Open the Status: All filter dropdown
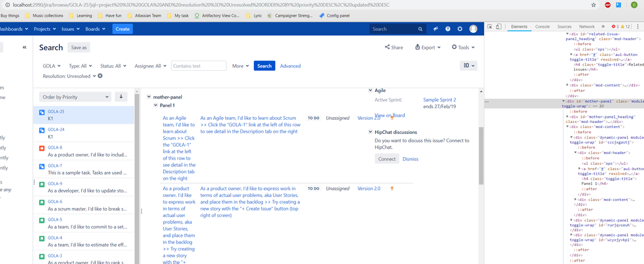The width and height of the screenshot is (644, 264). click(113, 66)
